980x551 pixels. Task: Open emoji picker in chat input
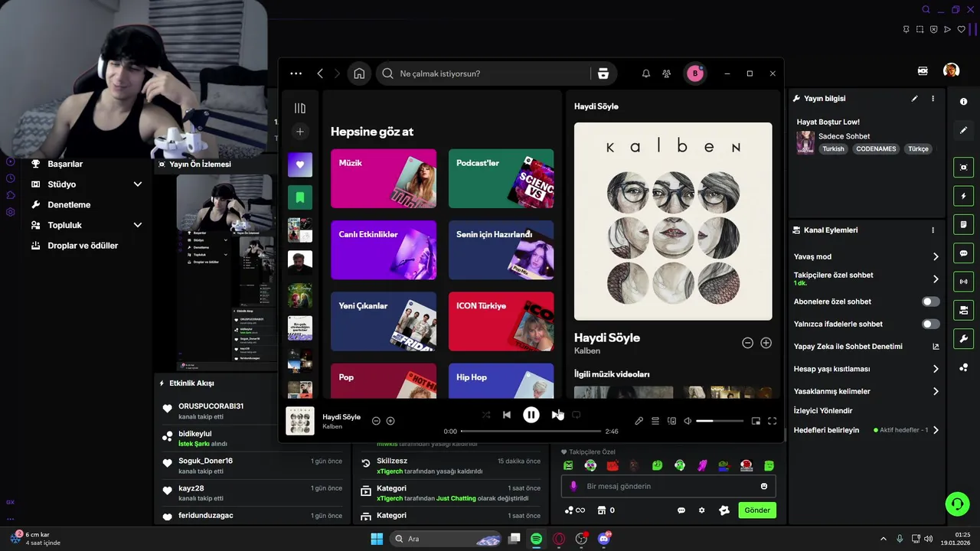click(x=764, y=486)
